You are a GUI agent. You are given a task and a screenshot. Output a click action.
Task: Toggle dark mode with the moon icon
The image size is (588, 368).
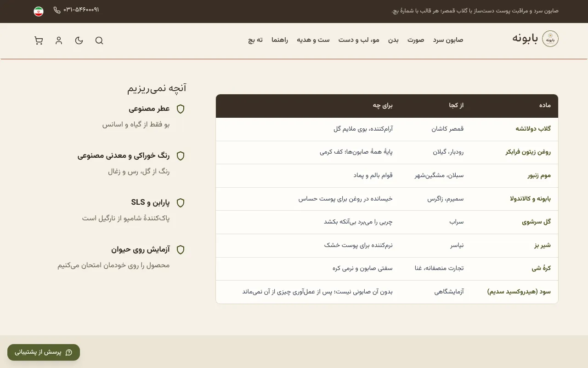point(79,40)
